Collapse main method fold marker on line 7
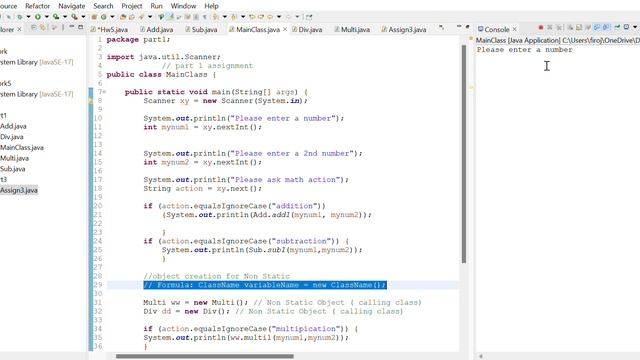This screenshot has width=640, height=360. pyautogui.click(x=104, y=92)
